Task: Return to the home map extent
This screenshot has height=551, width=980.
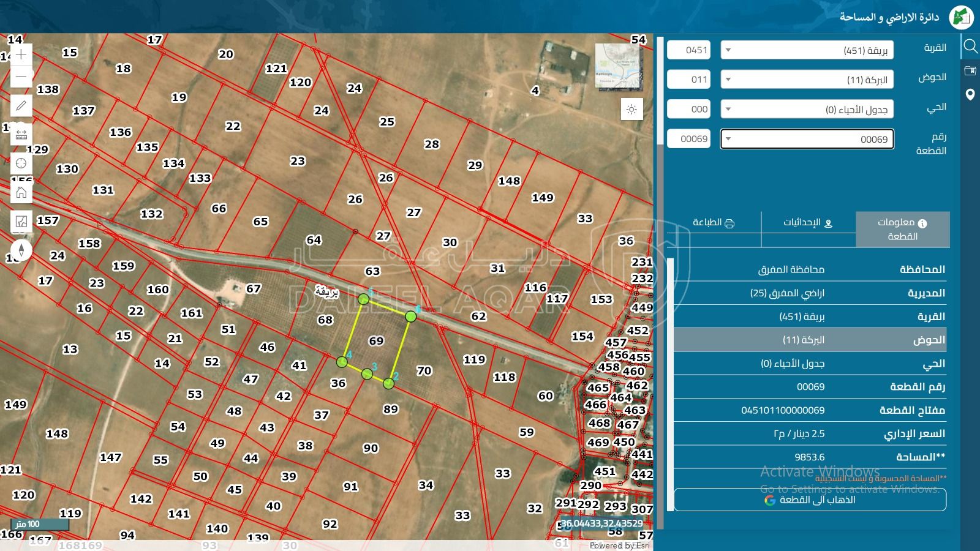Action: (21, 193)
